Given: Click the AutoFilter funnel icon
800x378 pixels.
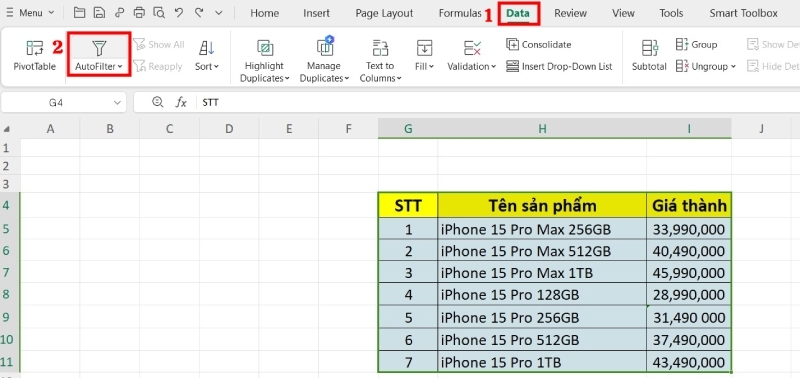Looking at the screenshot, I should pyautogui.click(x=99, y=48).
